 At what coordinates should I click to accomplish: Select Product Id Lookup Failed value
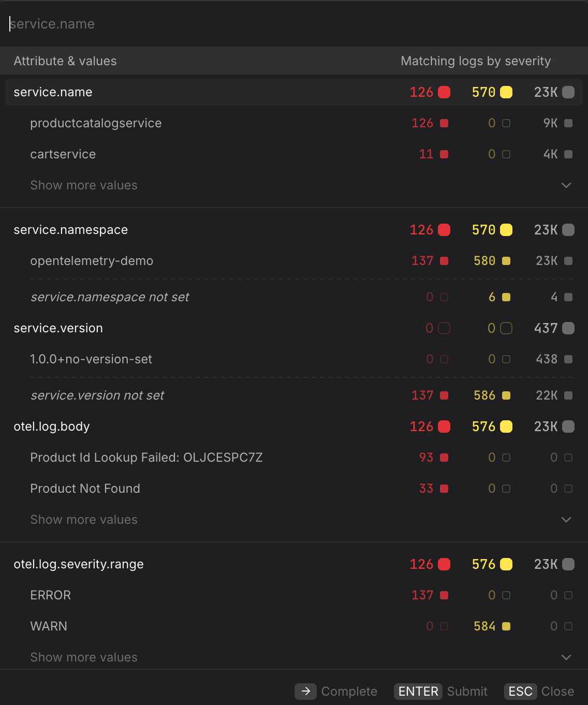[146, 458]
